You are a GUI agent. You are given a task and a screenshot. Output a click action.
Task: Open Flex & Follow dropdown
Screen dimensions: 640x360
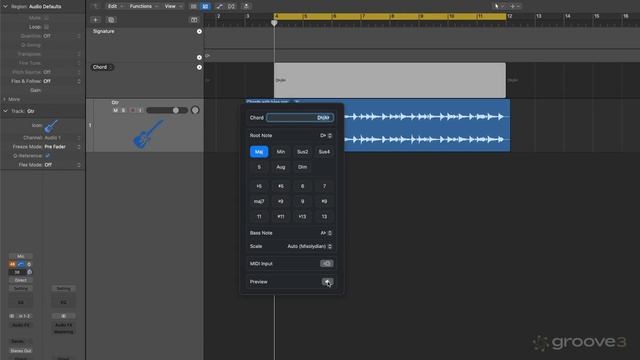click(x=62, y=81)
